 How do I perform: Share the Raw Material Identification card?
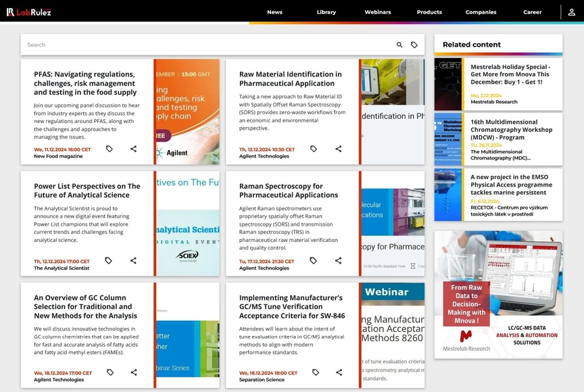pyautogui.click(x=338, y=149)
